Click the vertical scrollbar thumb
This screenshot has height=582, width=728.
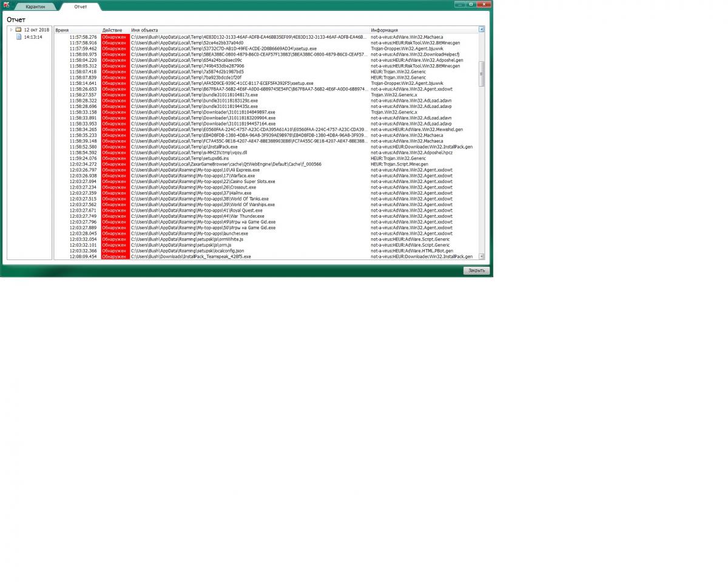(482, 74)
